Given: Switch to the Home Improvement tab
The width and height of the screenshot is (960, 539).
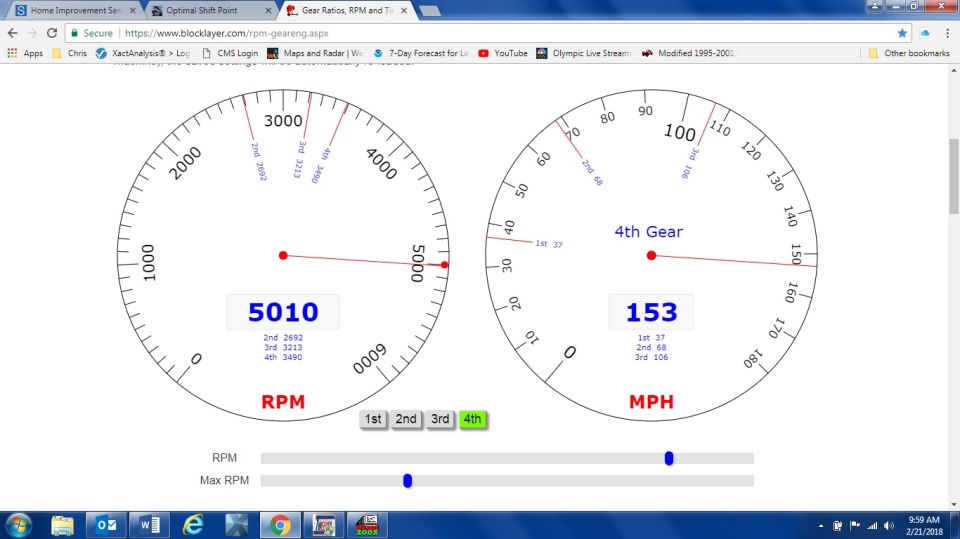Looking at the screenshot, I should [x=74, y=10].
